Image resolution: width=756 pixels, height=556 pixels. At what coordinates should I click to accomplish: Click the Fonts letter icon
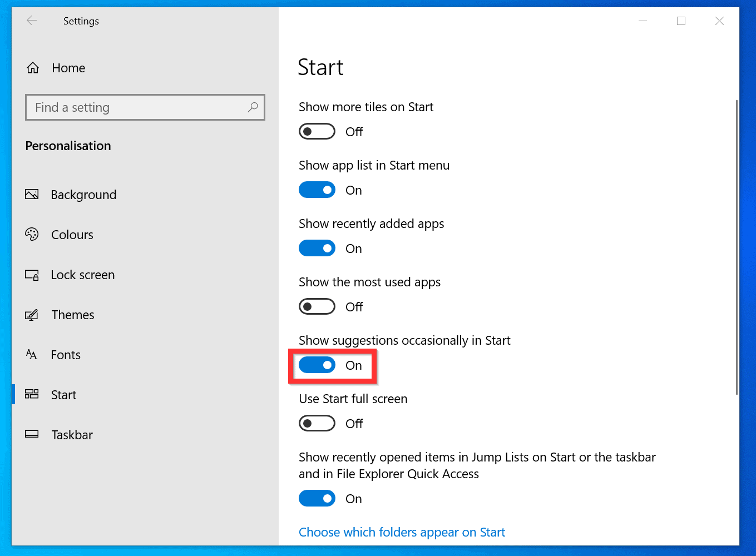[32, 354]
